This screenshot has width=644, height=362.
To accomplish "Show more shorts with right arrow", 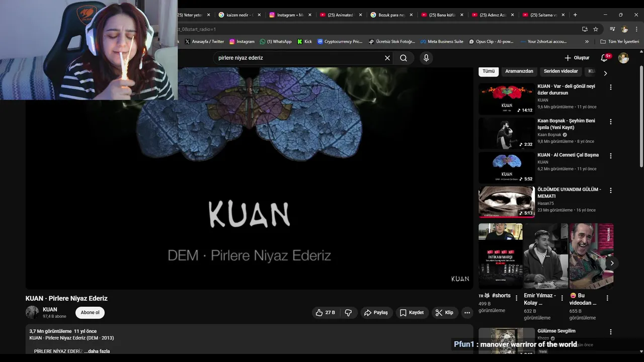I will pyautogui.click(x=612, y=263).
